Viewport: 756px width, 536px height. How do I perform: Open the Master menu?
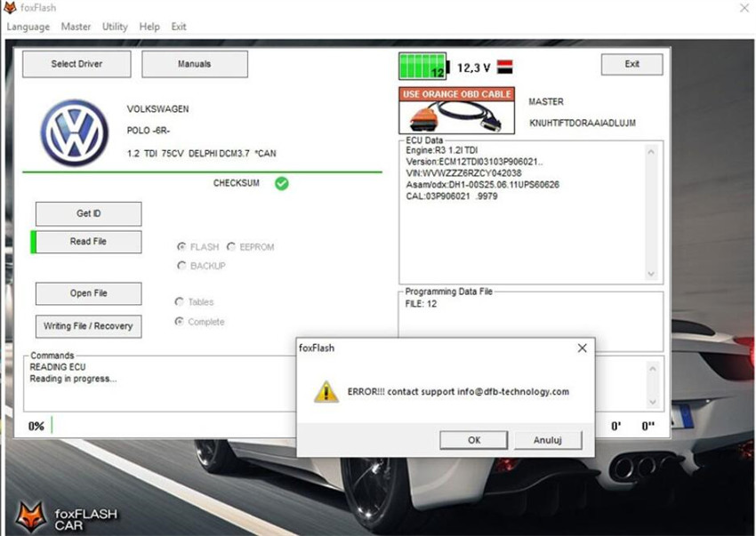[x=76, y=27]
